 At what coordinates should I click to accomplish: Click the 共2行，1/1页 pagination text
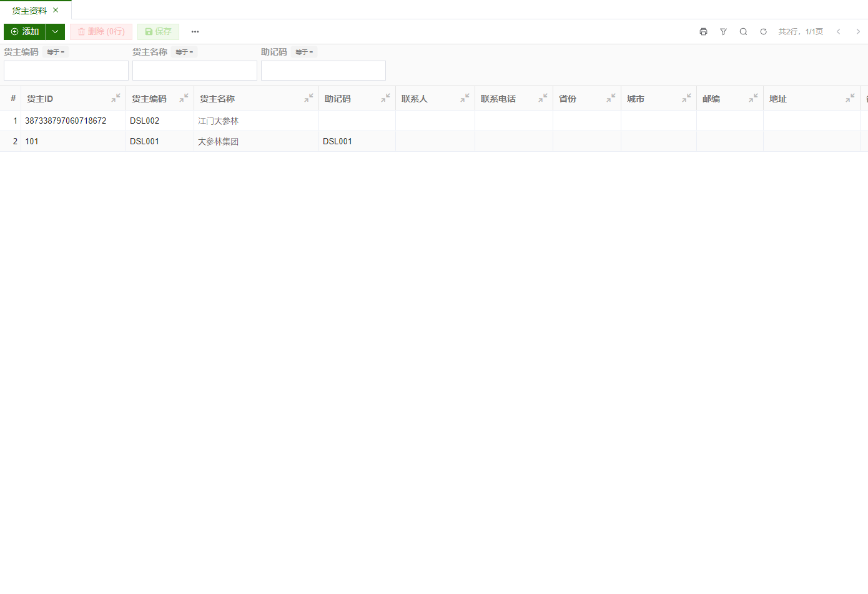tap(801, 32)
